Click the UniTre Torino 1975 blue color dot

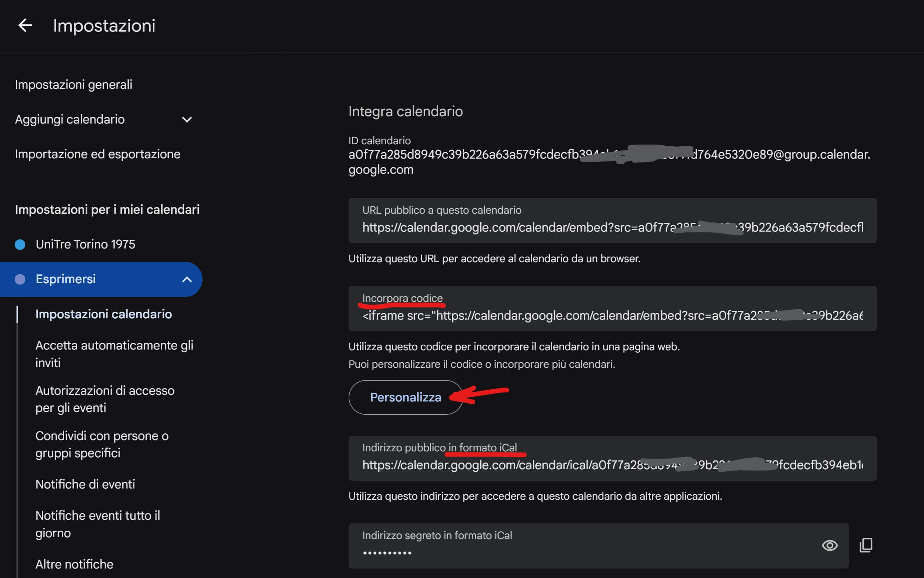point(20,244)
